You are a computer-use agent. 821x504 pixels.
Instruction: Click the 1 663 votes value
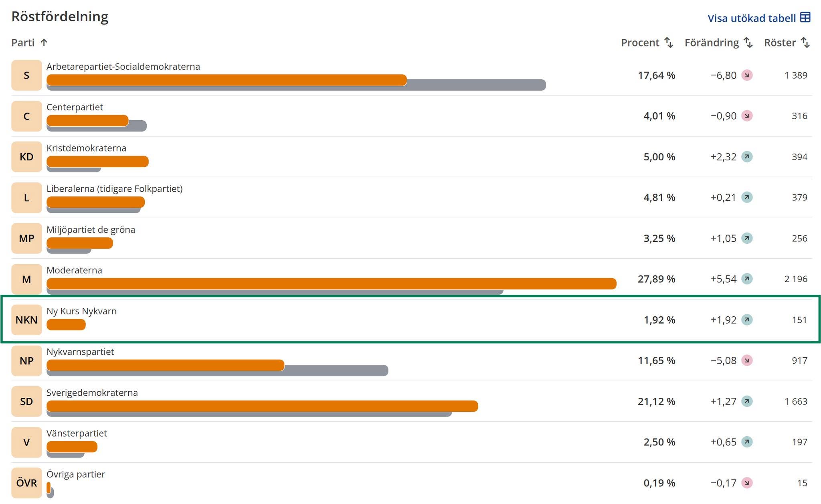coord(796,401)
